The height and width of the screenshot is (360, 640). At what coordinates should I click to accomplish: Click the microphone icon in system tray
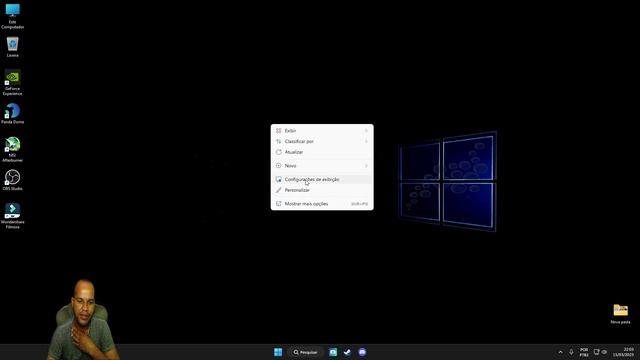pyautogui.click(x=571, y=352)
